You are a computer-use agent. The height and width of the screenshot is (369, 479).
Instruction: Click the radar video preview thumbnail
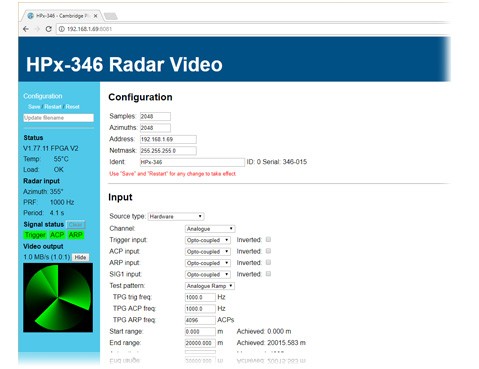coord(58,297)
